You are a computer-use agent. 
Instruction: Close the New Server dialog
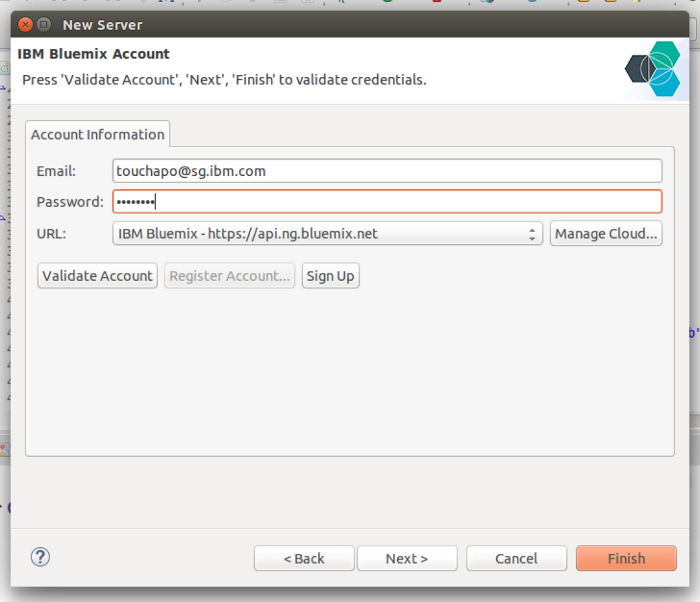click(25, 25)
